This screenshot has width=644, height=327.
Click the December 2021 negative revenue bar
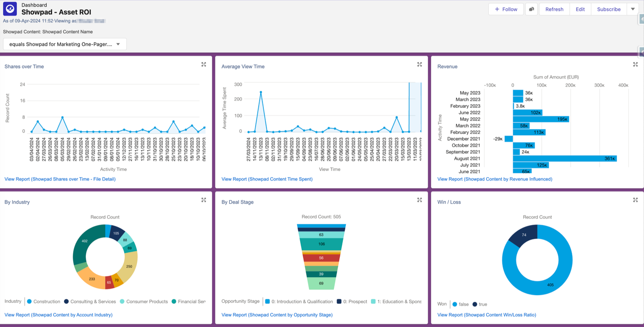tap(509, 139)
